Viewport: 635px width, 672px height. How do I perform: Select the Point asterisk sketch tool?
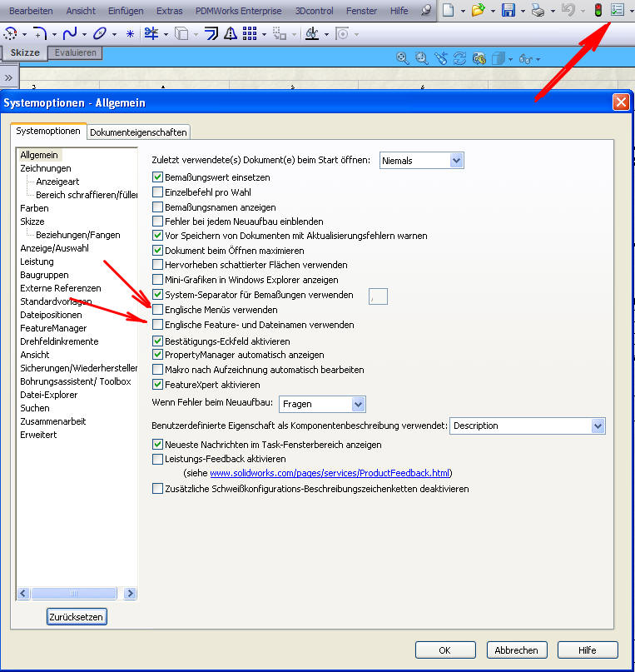130,34
